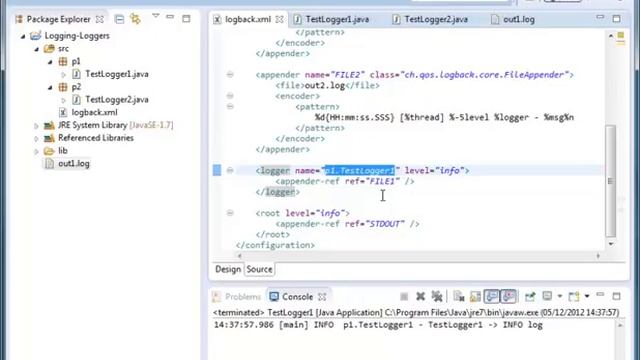Fold the root element in gutter
640x360 pixels.
point(230,213)
